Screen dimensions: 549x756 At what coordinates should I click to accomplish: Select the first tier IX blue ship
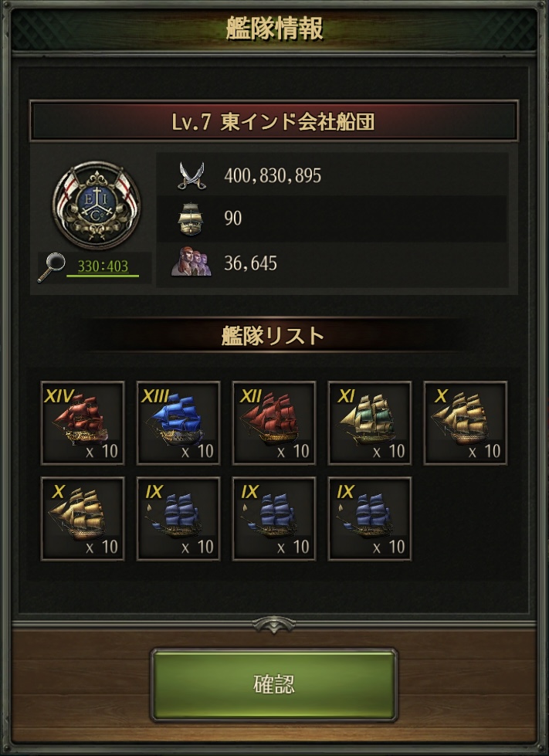click(178, 519)
